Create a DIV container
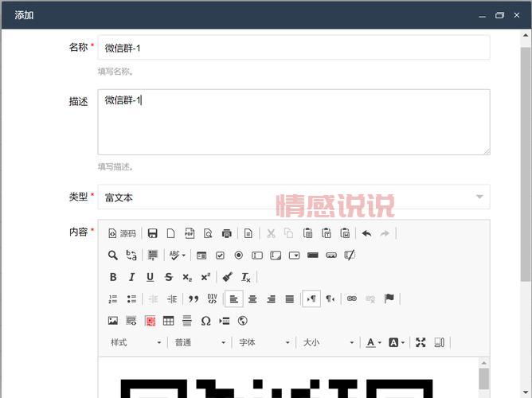The width and height of the screenshot is (532, 398). click(212, 298)
